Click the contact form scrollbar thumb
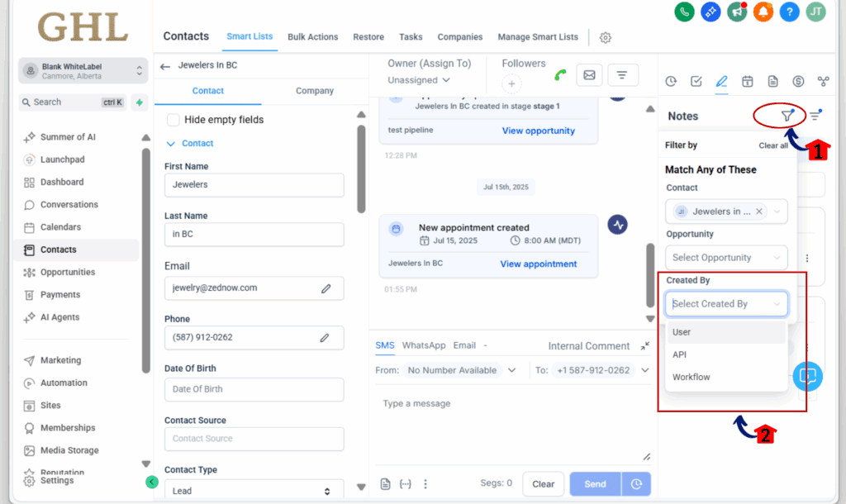Viewport: 846px width, 504px height. [x=361, y=169]
